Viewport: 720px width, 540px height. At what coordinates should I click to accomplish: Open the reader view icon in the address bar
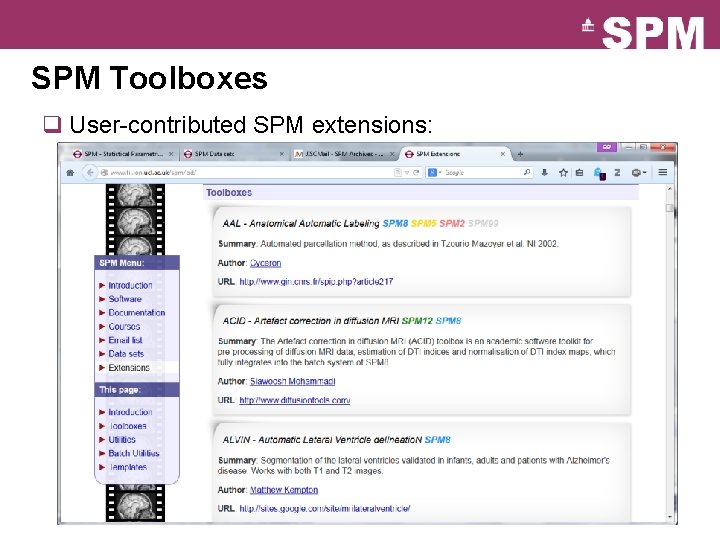click(x=398, y=173)
